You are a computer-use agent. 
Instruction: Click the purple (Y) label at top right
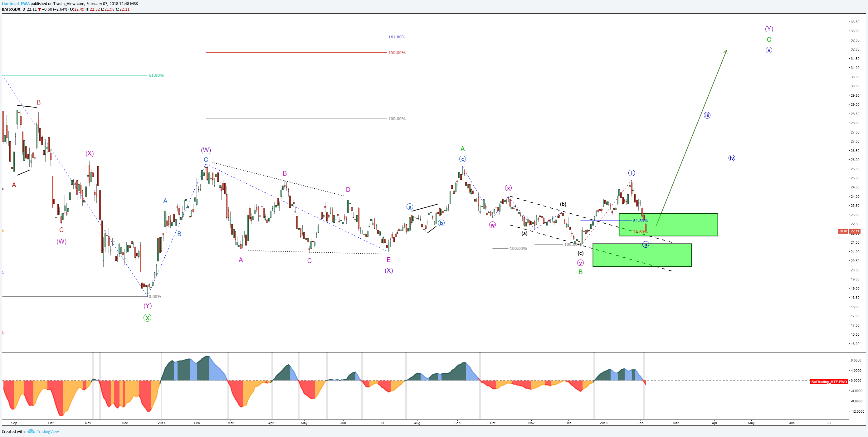[769, 29]
